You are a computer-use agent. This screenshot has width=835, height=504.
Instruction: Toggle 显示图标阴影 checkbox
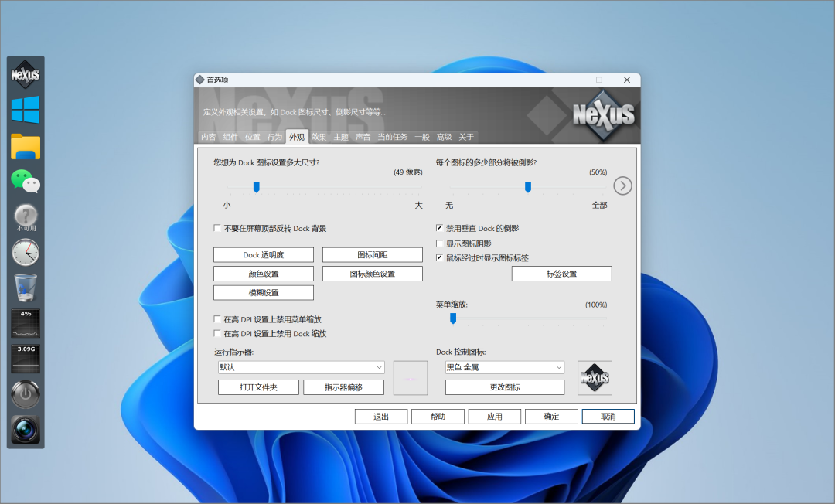pos(440,243)
